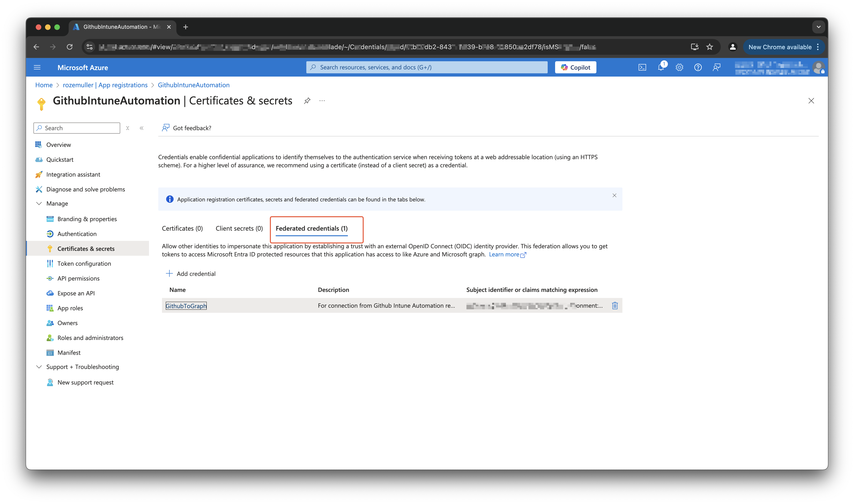The width and height of the screenshot is (854, 504).
Task: Open portal settings gear
Action: pyautogui.click(x=679, y=67)
